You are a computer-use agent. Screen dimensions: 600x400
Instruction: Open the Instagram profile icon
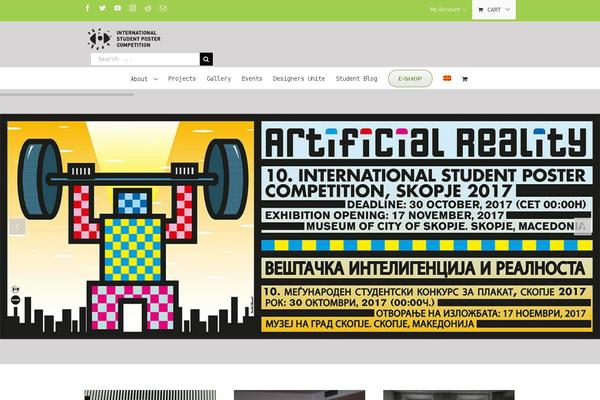132,8
